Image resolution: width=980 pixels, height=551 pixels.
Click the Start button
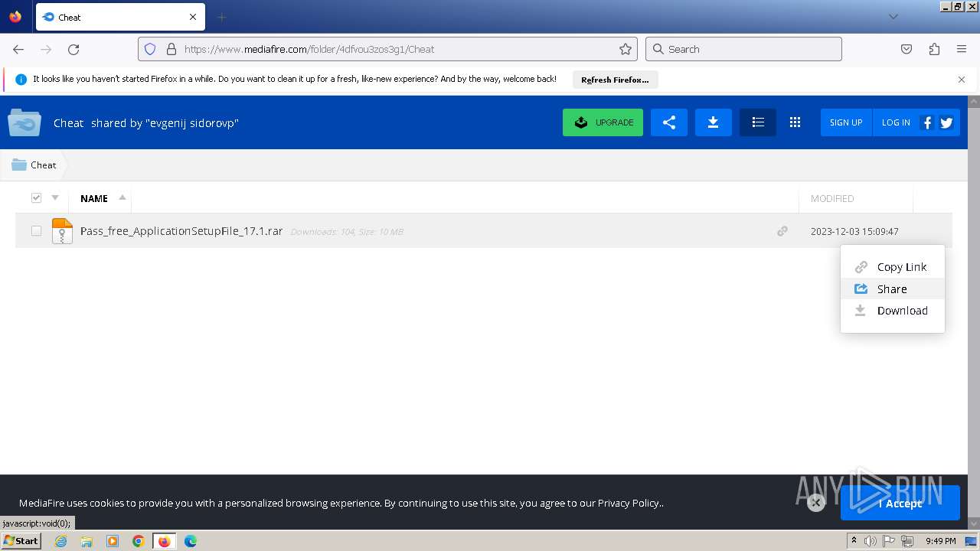click(x=21, y=541)
